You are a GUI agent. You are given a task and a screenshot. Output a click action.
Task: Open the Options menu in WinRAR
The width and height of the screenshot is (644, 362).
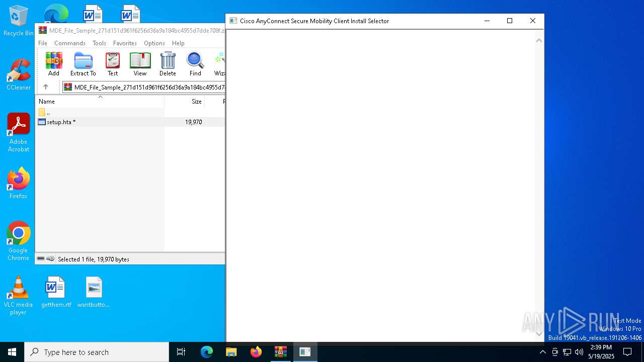pos(154,43)
